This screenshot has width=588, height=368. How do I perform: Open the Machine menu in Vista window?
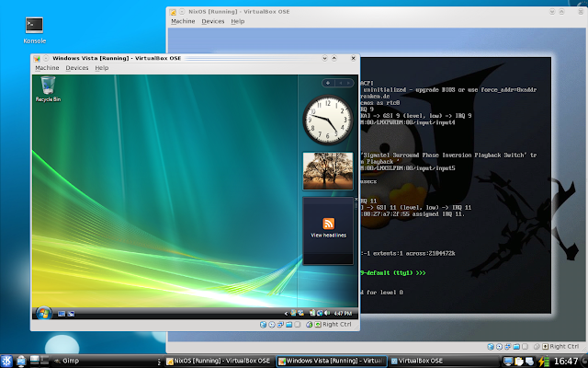[47, 68]
